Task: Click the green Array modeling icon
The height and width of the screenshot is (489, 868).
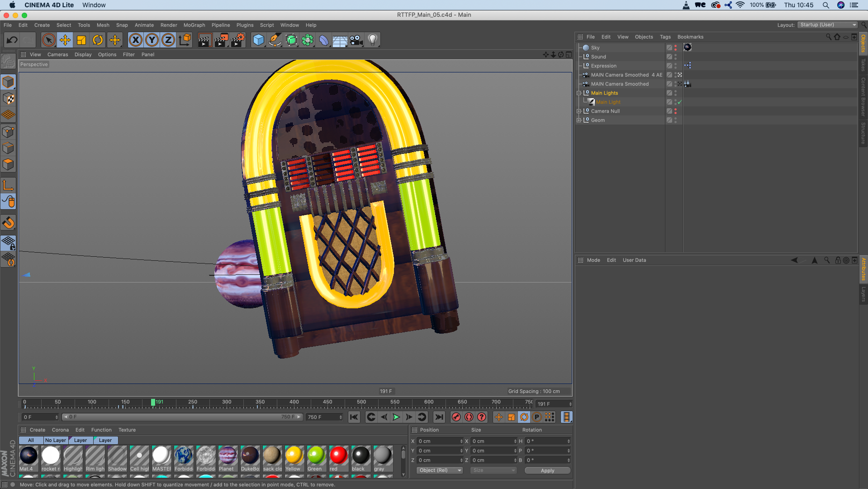Action: [308, 40]
